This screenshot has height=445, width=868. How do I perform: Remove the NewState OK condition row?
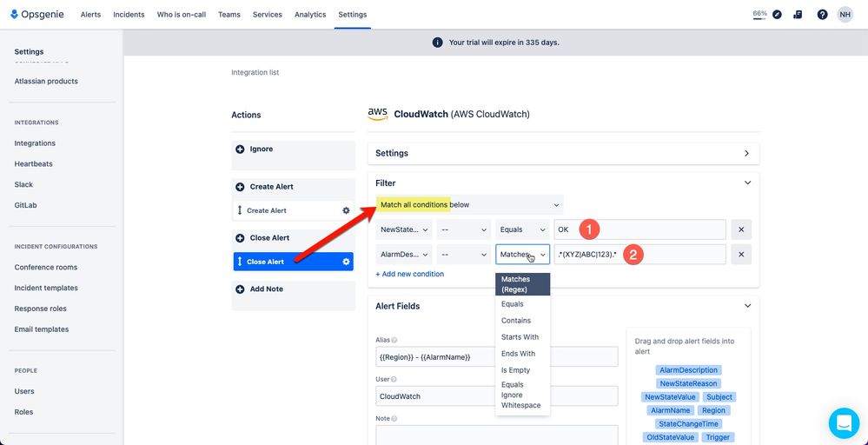click(741, 229)
